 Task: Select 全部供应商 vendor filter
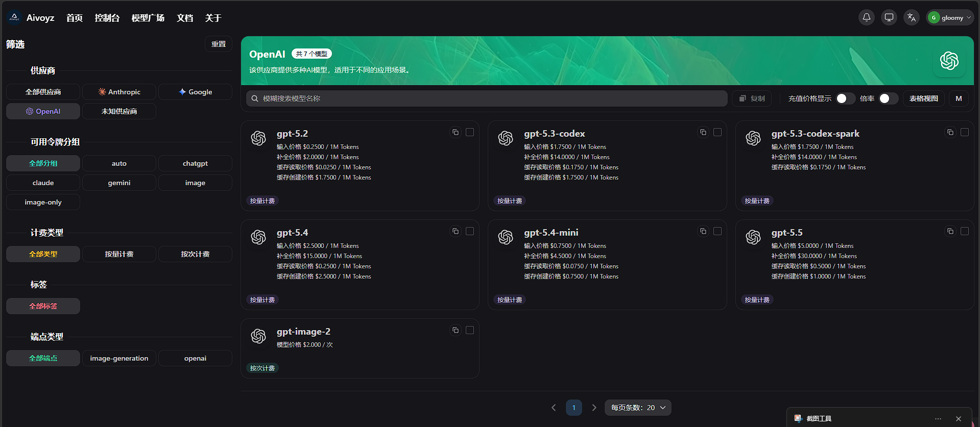pyautogui.click(x=43, y=92)
